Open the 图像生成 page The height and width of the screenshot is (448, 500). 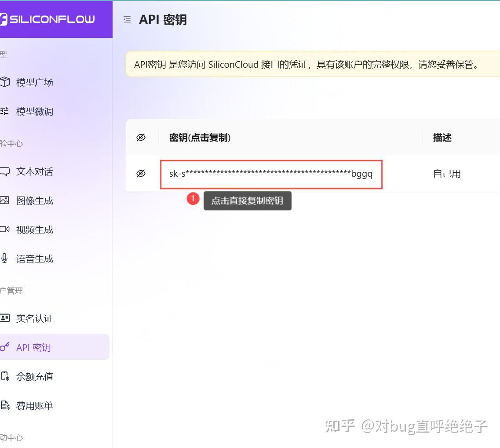[x=34, y=200]
